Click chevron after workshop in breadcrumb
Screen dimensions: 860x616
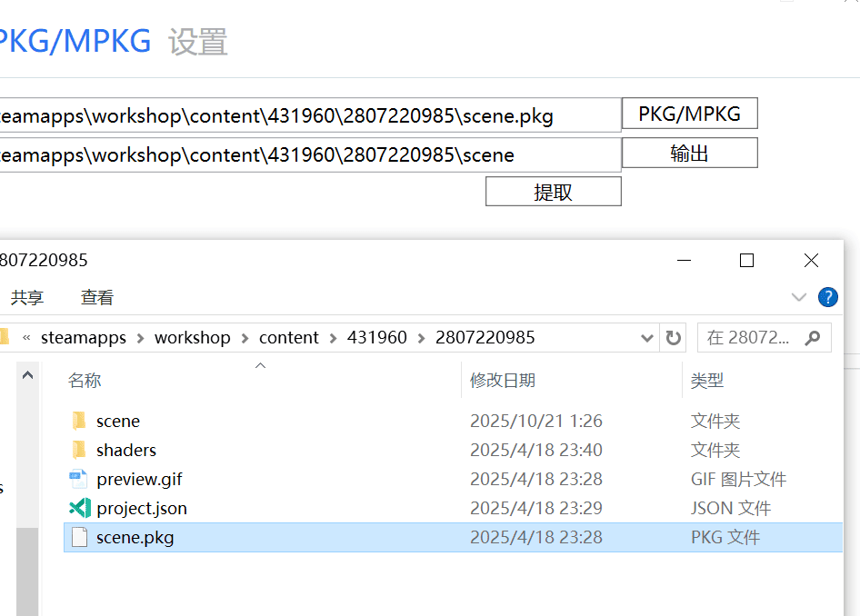pyautogui.click(x=245, y=338)
